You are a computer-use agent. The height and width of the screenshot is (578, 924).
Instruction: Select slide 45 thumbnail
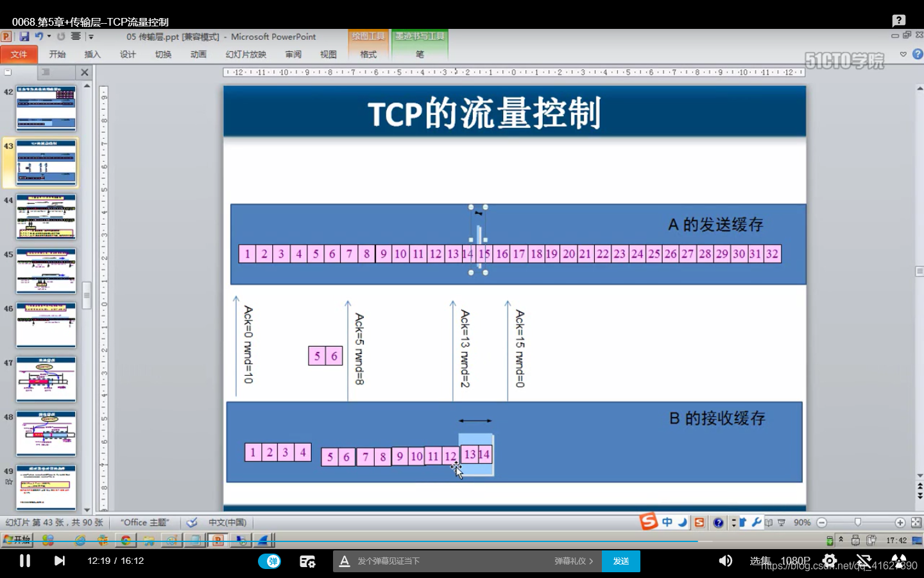(x=46, y=271)
